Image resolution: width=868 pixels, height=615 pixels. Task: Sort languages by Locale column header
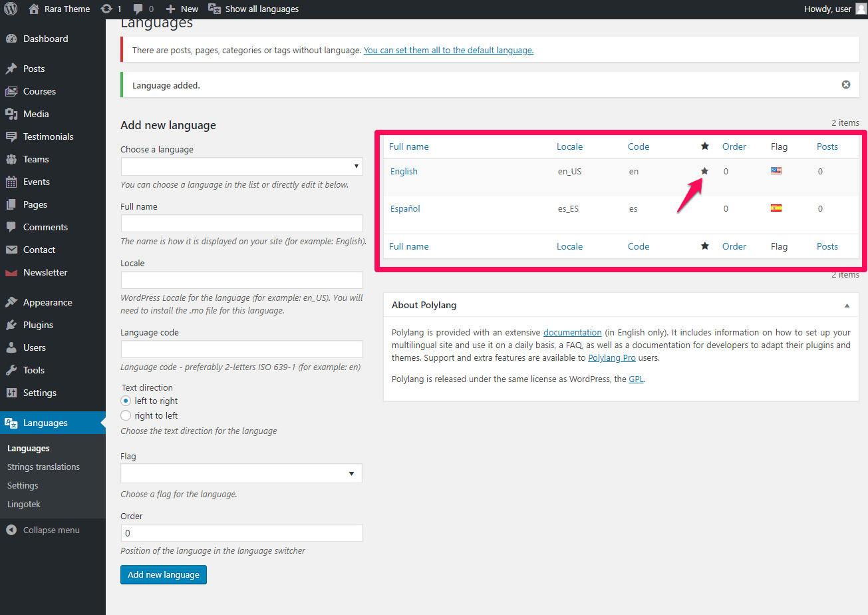coord(569,146)
